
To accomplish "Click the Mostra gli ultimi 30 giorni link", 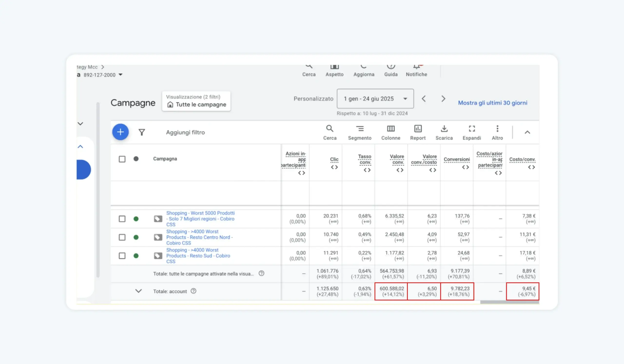I will [493, 103].
